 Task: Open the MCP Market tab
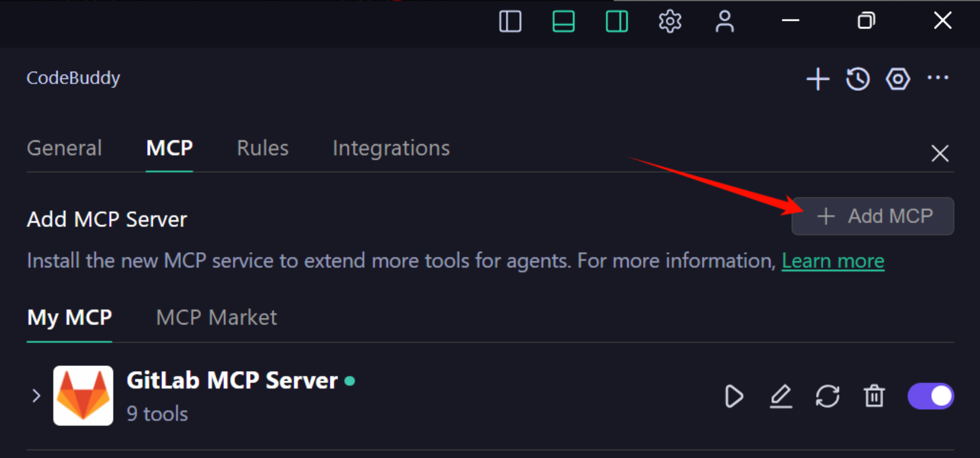pyautogui.click(x=216, y=318)
